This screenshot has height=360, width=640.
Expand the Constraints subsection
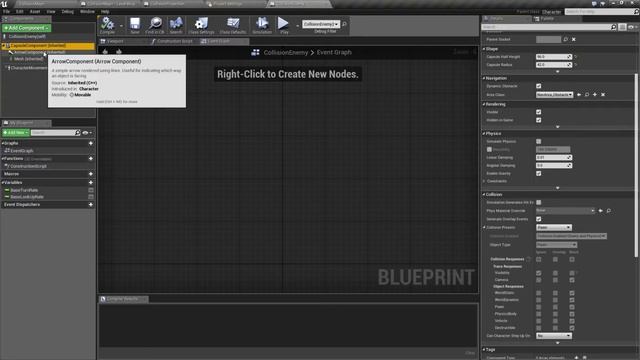[x=484, y=181]
